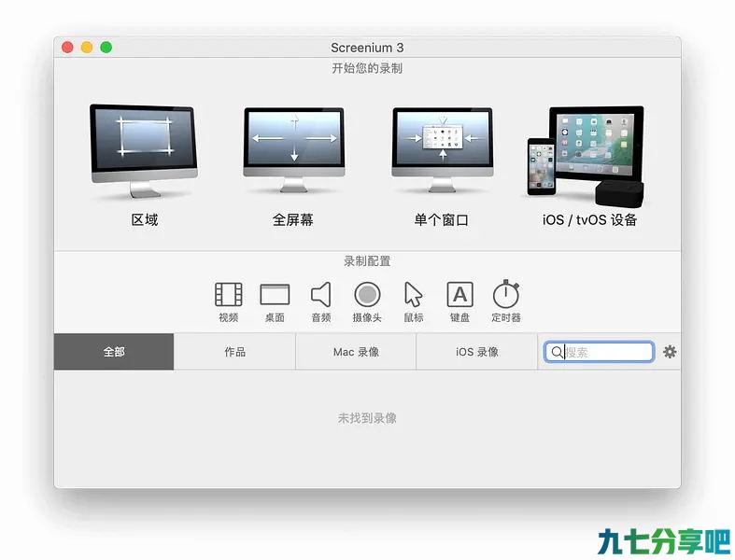Select the iOS / tvOS 设备 devices icon
This screenshot has width=735, height=560.
586,156
